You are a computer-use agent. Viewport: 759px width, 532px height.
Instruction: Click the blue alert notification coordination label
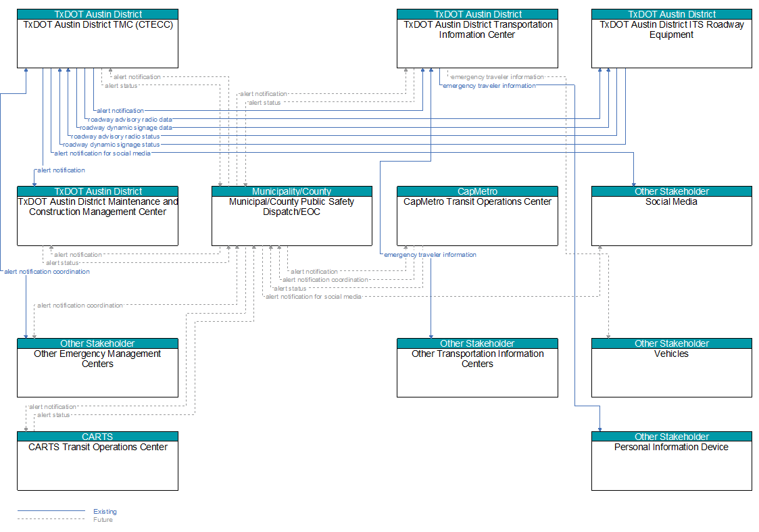click(x=47, y=272)
